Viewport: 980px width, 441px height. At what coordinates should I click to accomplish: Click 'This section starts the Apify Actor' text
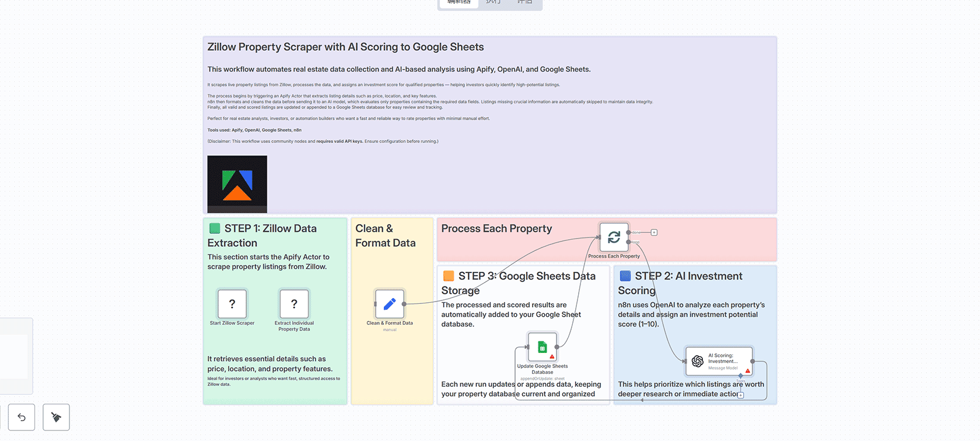click(x=268, y=262)
